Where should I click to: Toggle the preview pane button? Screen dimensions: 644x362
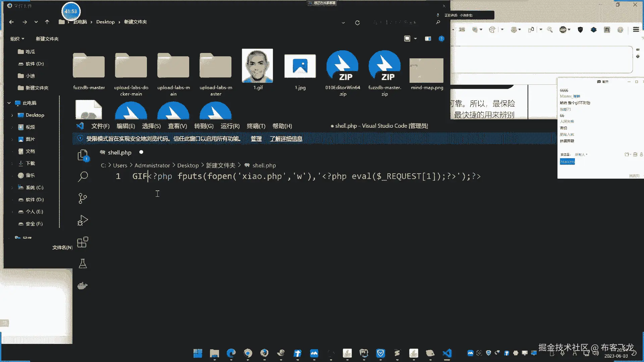pos(428,39)
